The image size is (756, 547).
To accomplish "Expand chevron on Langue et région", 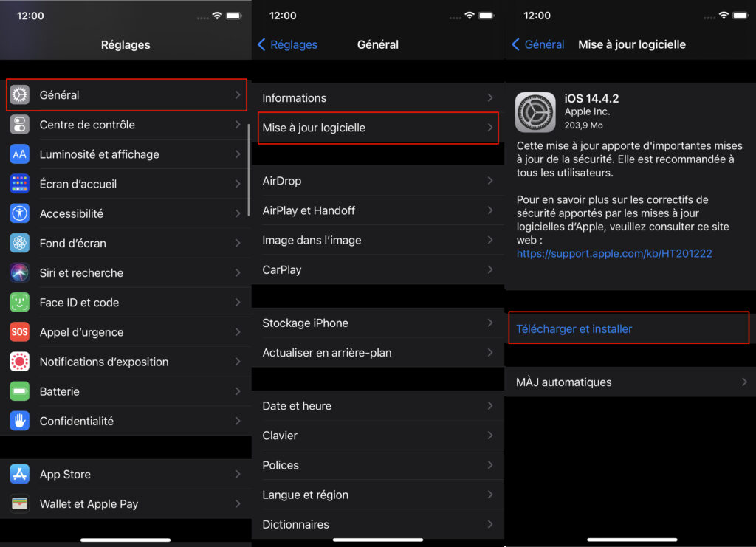I will tap(490, 495).
